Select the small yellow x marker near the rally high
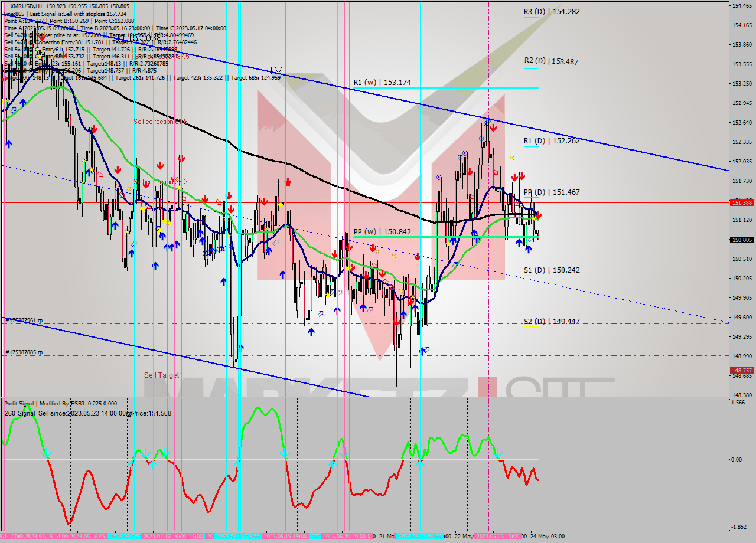This screenshot has height=543, width=756. (x=512, y=158)
